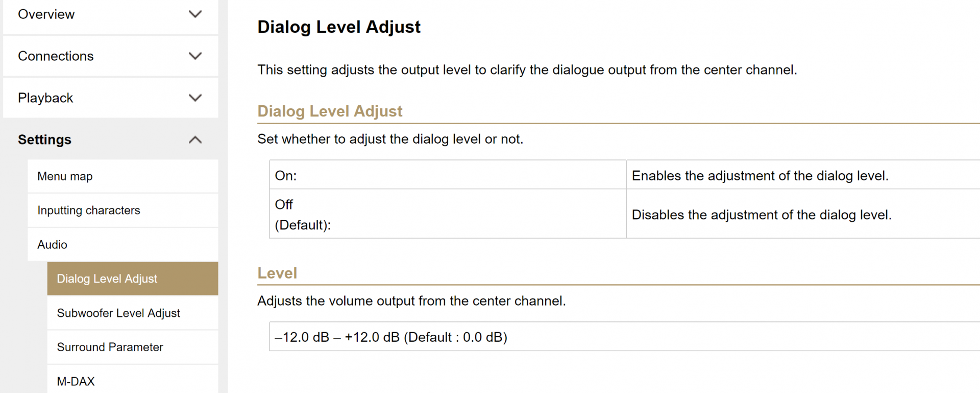The image size is (980, 393).
Task: Click "Enables the adjustment" description cell
Action: pyautogui.click(x=760, y=176)
